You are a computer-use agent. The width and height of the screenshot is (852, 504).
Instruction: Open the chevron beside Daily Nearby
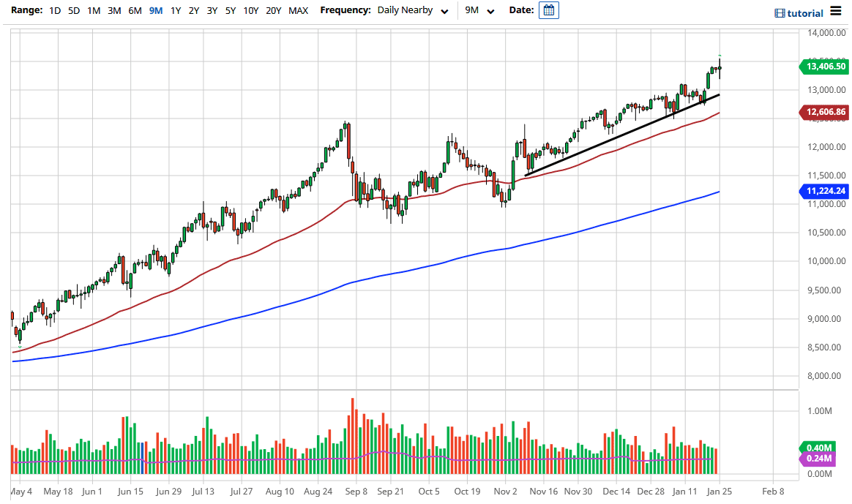click(x=445, y=12)
